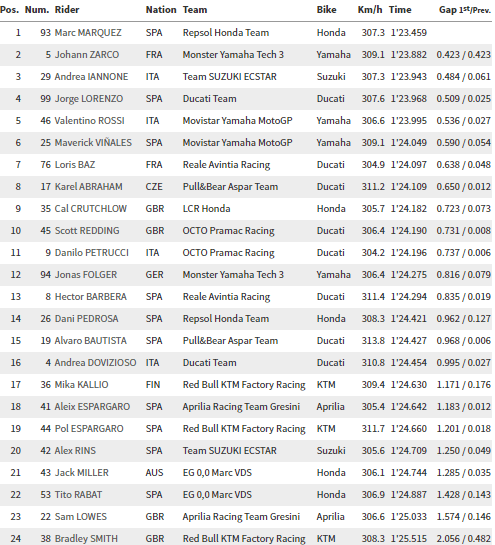Click Jack MILLER's nation AUS

coord(154,473)
